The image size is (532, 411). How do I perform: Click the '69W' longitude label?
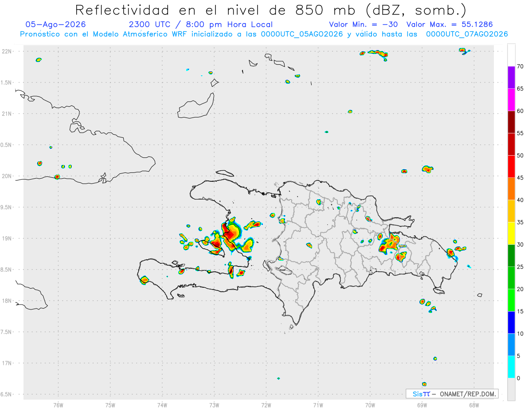pos(422,405)
